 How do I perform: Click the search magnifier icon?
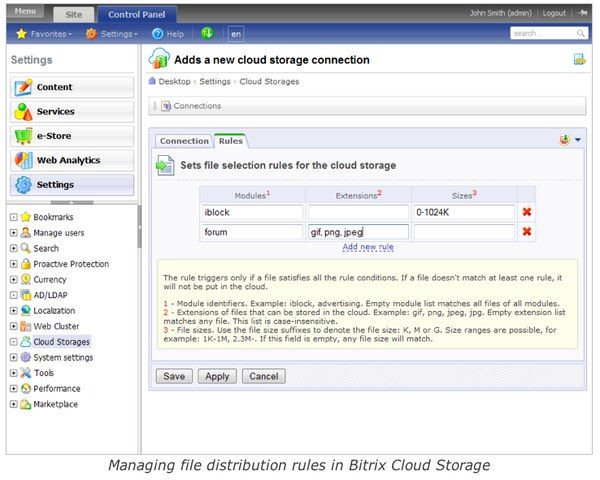click(580, 33)
